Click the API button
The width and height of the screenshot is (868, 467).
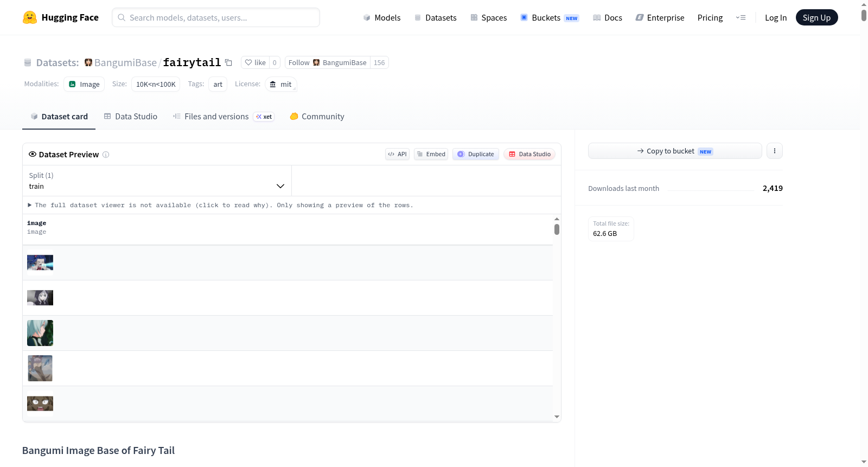point(397,154)
